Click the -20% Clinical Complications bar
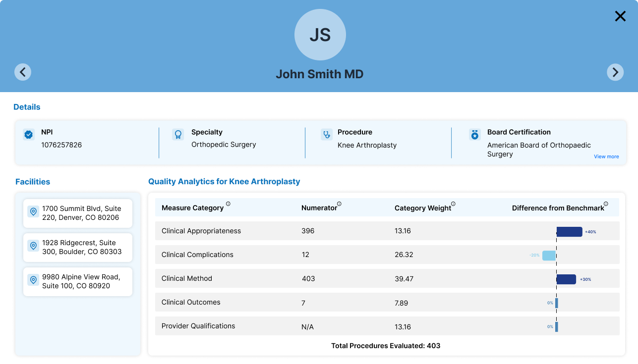Image resolution: width=638 pixels, height=364 pixels. click(x=549, y=256)
